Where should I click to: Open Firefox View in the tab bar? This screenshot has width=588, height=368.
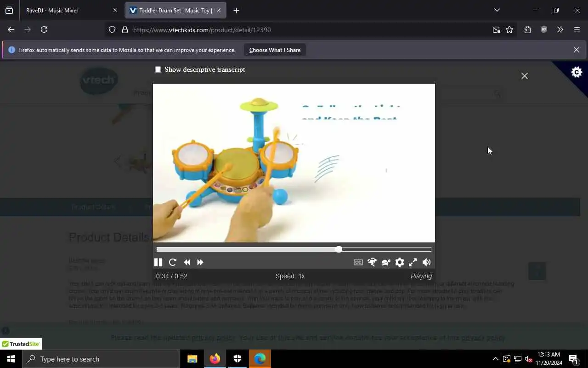(9, 10)
